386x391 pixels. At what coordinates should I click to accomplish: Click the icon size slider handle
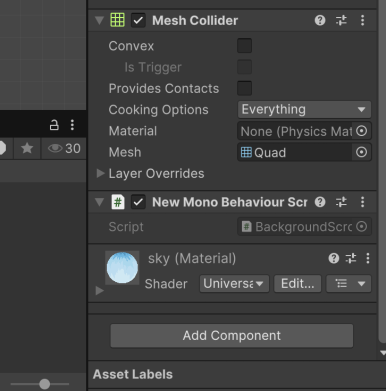(x=44, y=384)
